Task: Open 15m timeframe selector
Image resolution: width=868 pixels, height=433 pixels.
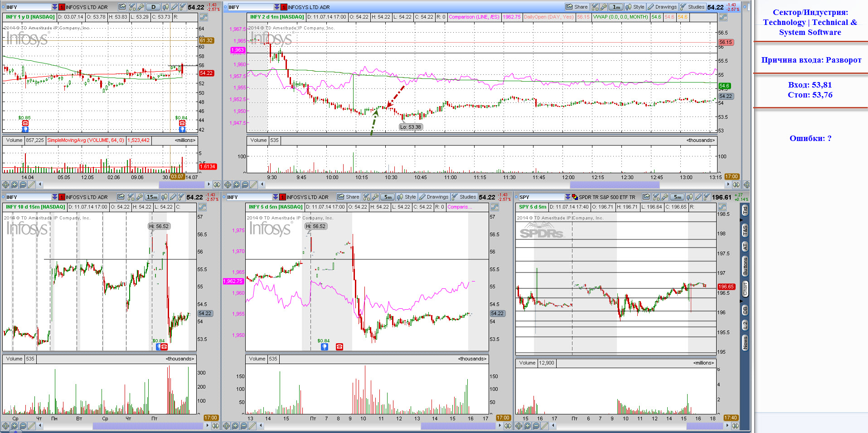Action: pyautogui.click(x=152, y=197)
